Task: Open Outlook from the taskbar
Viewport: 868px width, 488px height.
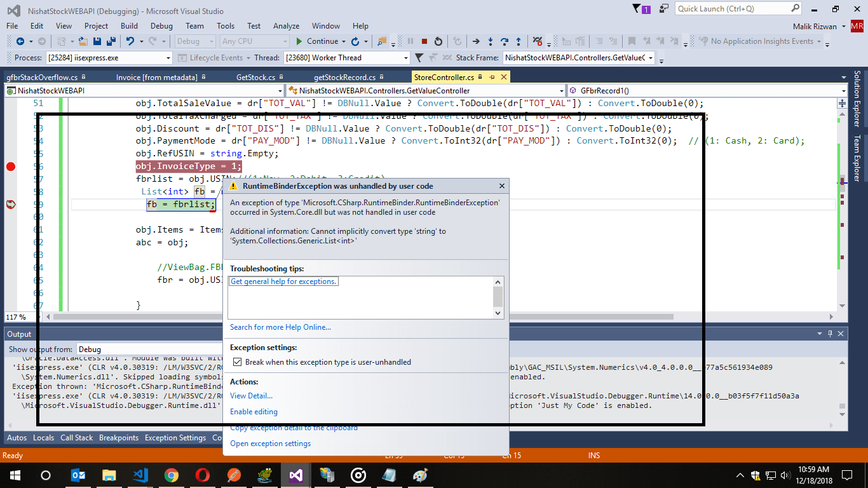Action: tap(78, 475)
